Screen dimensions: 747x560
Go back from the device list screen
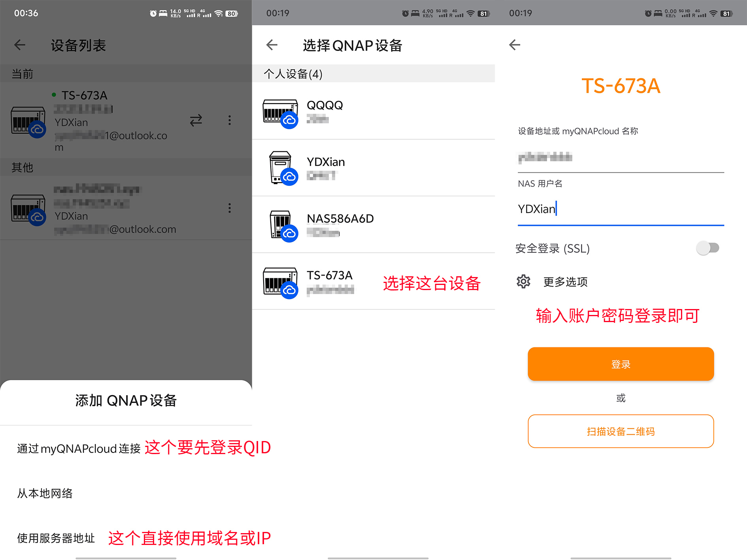pyautogui.click(x=20, y=45)
